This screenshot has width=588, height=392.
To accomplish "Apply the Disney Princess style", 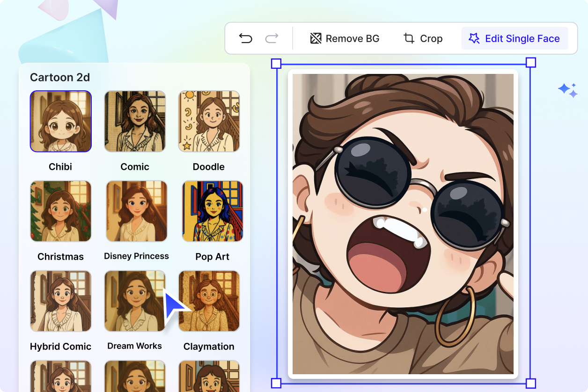I will 136,211.
